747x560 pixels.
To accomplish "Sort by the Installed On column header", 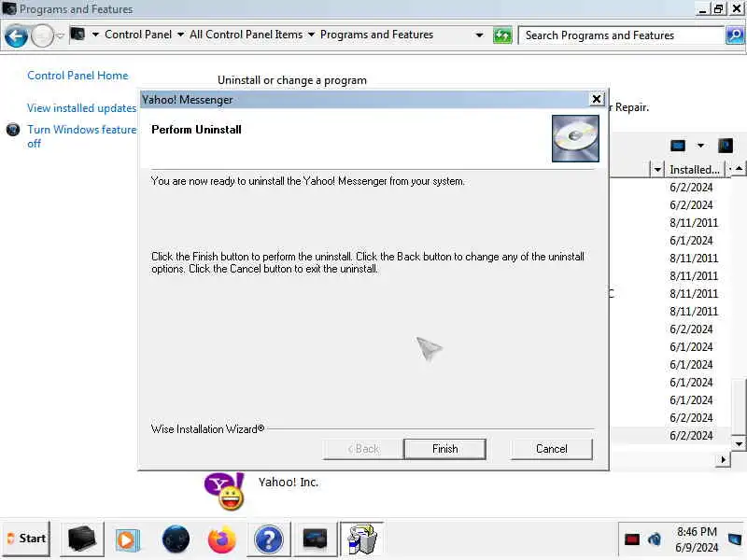I will 694,170.
